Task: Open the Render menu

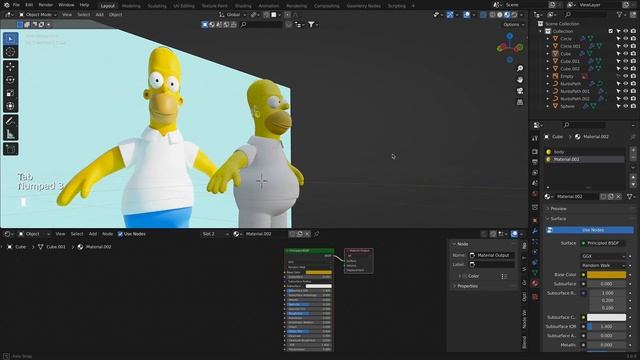Action: click(46, 5)
